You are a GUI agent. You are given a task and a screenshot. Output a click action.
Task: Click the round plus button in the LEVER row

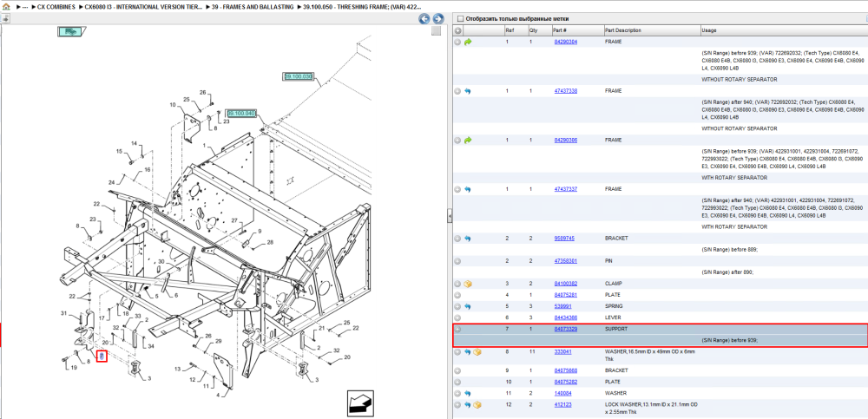pyautogui.click(x=457, y=318)
